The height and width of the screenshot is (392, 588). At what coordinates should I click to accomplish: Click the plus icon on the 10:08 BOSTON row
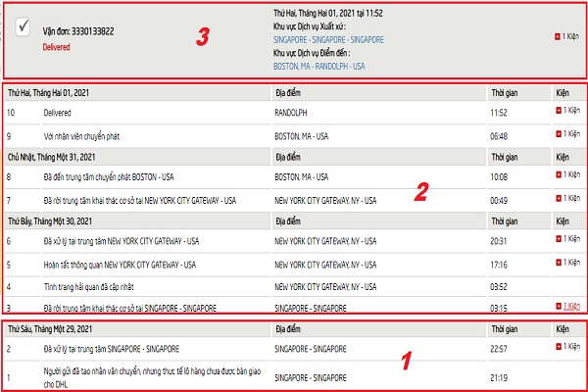coord(559,176)
